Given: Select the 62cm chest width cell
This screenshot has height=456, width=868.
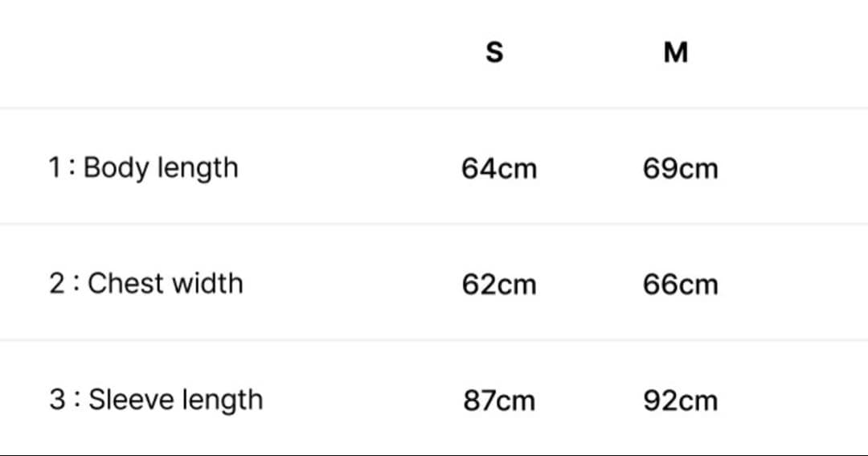Looking at the screenshot, I should click(499, 285).
